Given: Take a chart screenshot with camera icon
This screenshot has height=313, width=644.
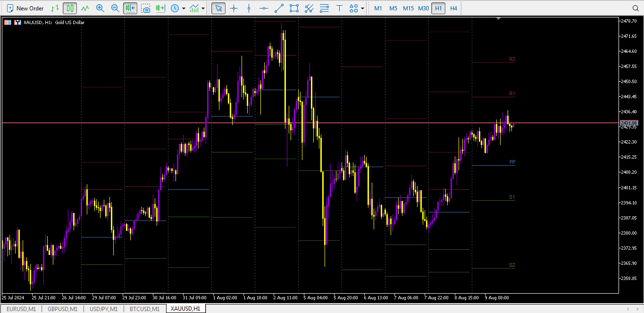Looking at the screenshot, I should coord(146,8).
